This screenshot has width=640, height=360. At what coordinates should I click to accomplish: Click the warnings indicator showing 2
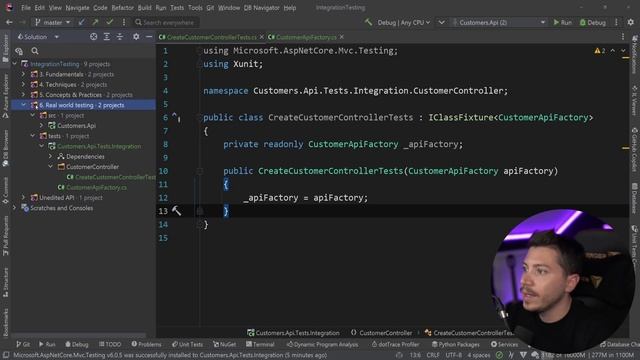[x=600, y=51]
